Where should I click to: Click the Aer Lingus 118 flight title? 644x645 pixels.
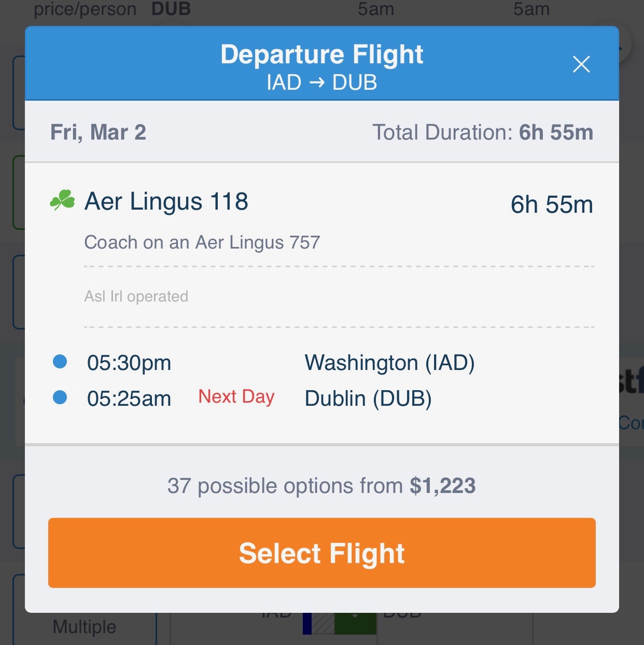166,201
